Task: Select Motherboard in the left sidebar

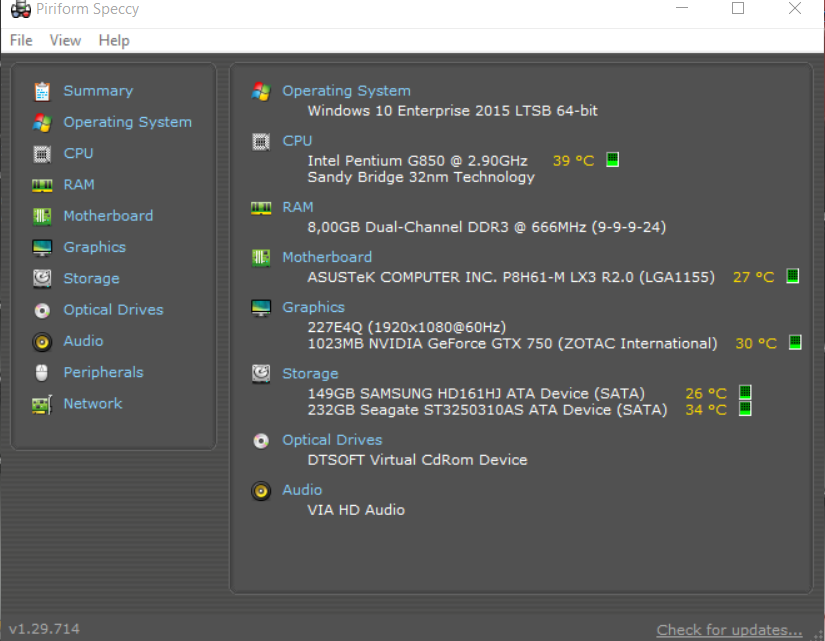Action: (108, 216)
